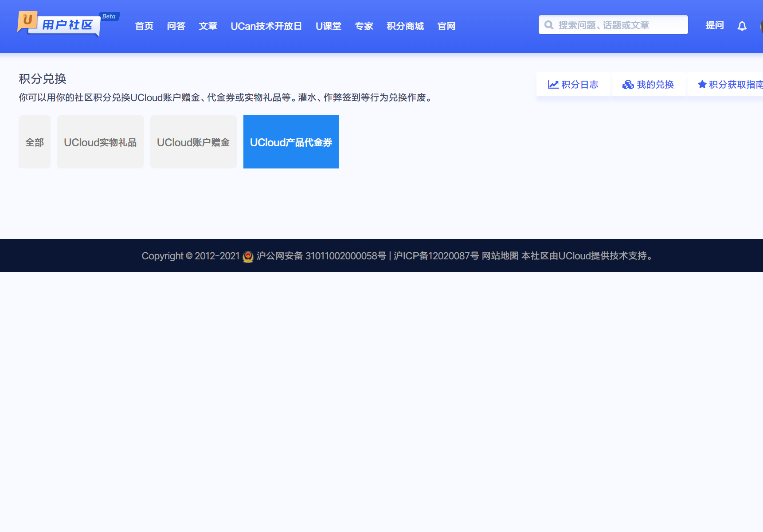The image size is (763, 532).
Task: Open the 问答 nav item
Action: 176,26
